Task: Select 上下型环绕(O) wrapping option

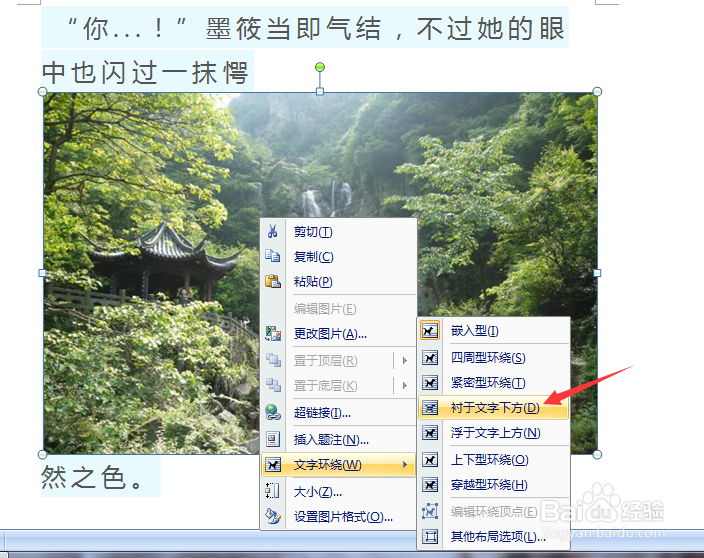Action: tap(494, 460)
